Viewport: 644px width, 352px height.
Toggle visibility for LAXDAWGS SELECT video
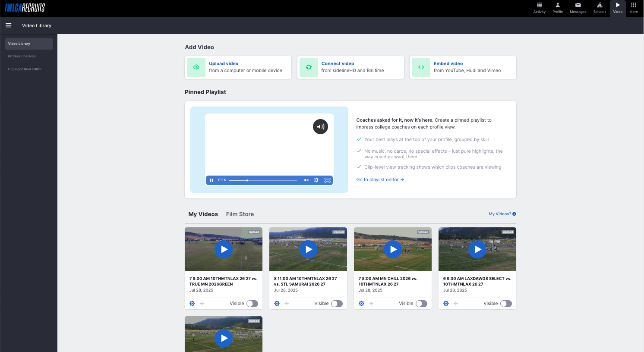tap(506, 304)
